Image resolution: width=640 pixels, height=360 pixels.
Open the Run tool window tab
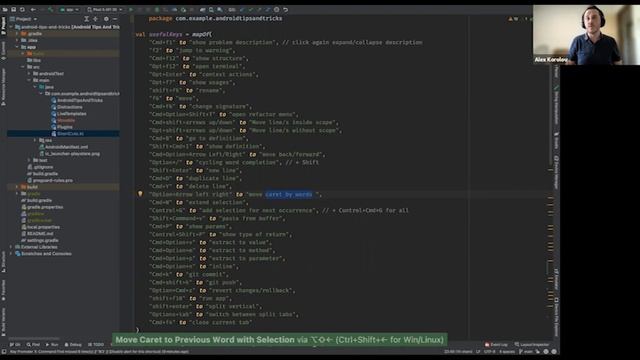(51, 345)
